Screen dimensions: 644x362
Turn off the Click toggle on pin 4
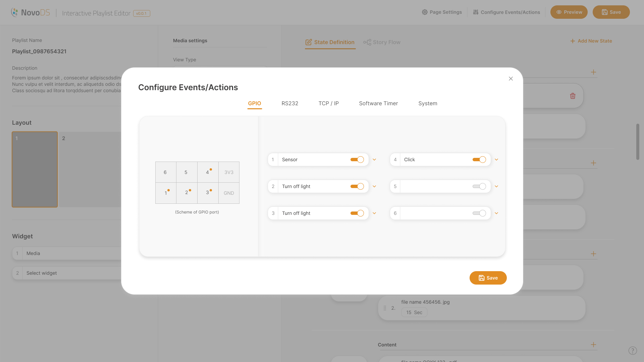click(x=479, y=160)
